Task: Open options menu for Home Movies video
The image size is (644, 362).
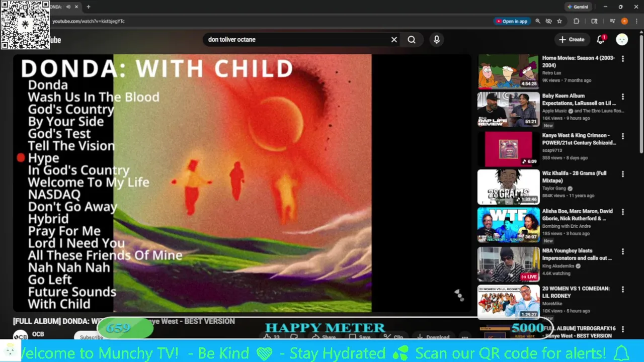Action: (623, 59)
